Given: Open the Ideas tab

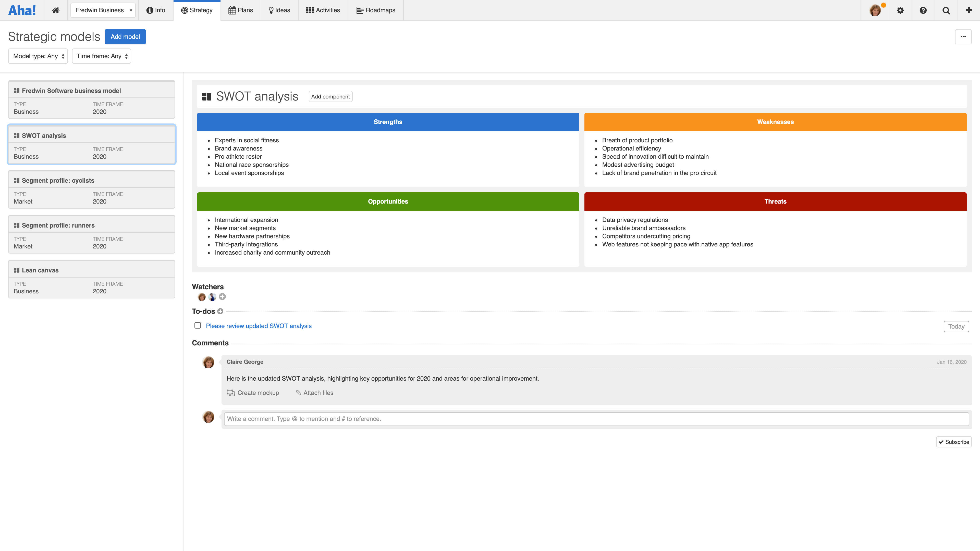Looking at the screenshot, I should [x=279, y=10].
